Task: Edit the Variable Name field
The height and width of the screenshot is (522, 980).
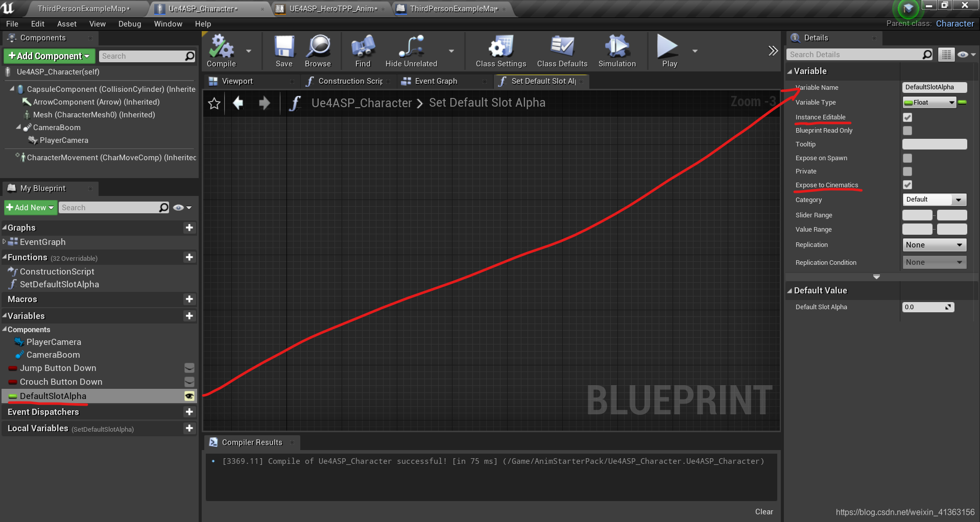Action: (935, 87)
